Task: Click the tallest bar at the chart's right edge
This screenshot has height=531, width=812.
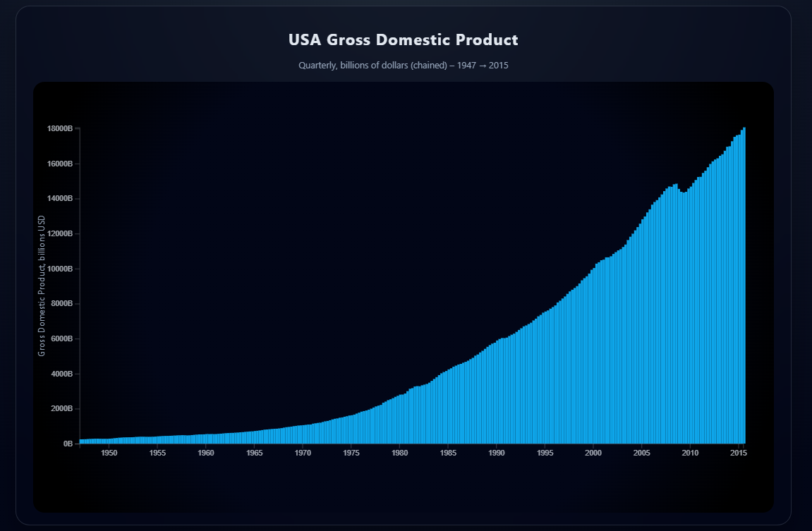Action: coord(744,282)
